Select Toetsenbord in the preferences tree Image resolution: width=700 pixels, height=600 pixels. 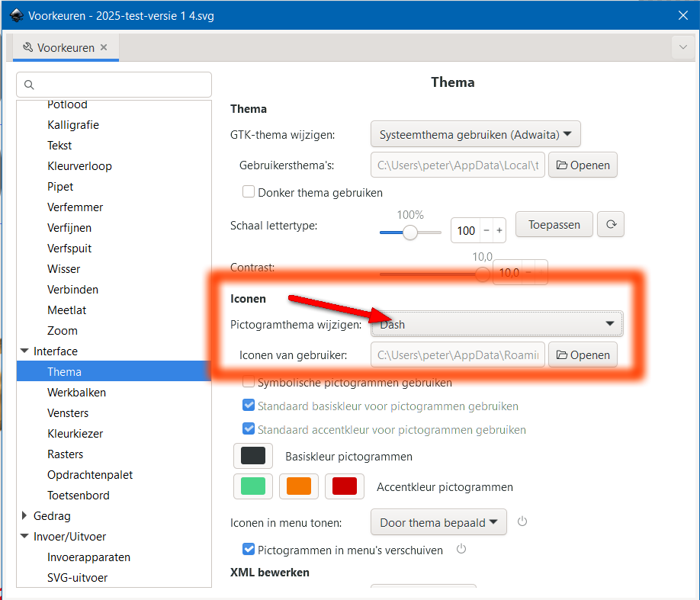point(78,496)
